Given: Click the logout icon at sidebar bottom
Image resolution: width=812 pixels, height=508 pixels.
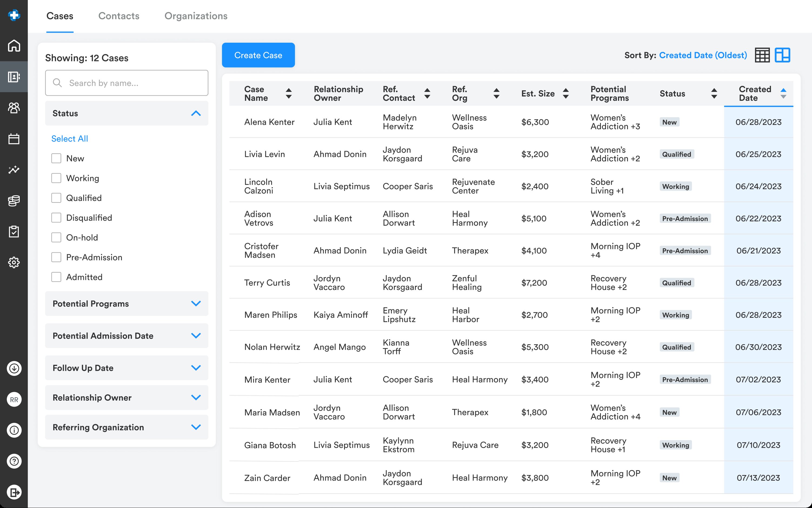Looking at the screenshot, I should click(14, 492).
